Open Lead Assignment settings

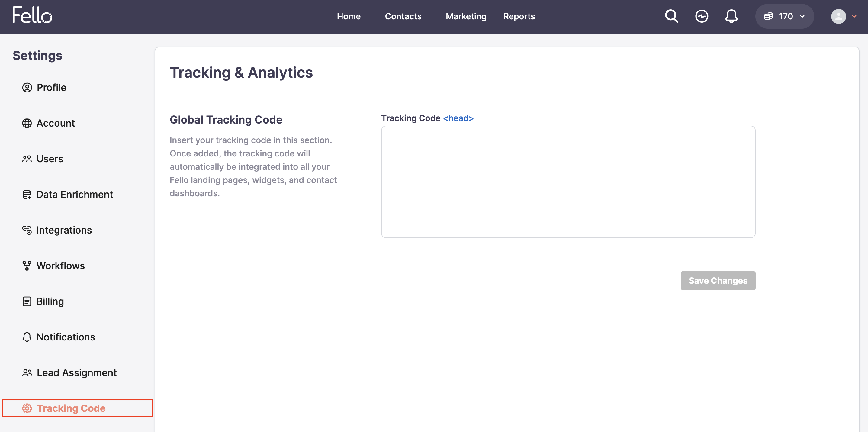(76, 373)
